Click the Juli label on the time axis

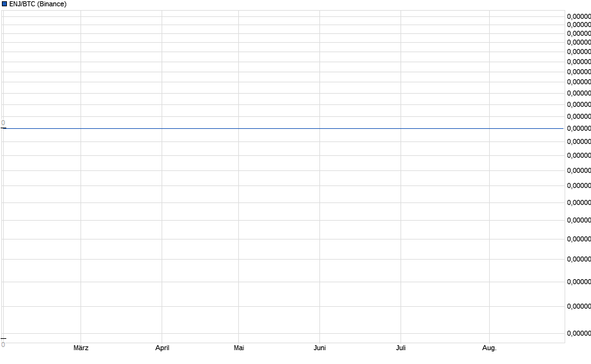point(400,348)
